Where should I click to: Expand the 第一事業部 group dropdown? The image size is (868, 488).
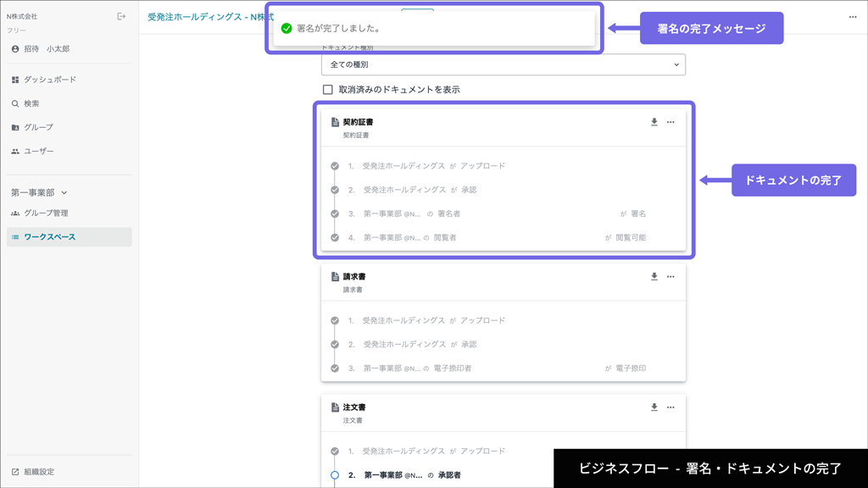coord(39,192)
